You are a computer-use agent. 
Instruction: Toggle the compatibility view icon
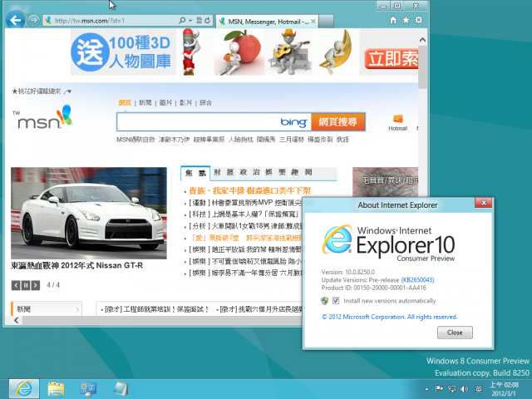pyautogui.click(x=199, y=20)
